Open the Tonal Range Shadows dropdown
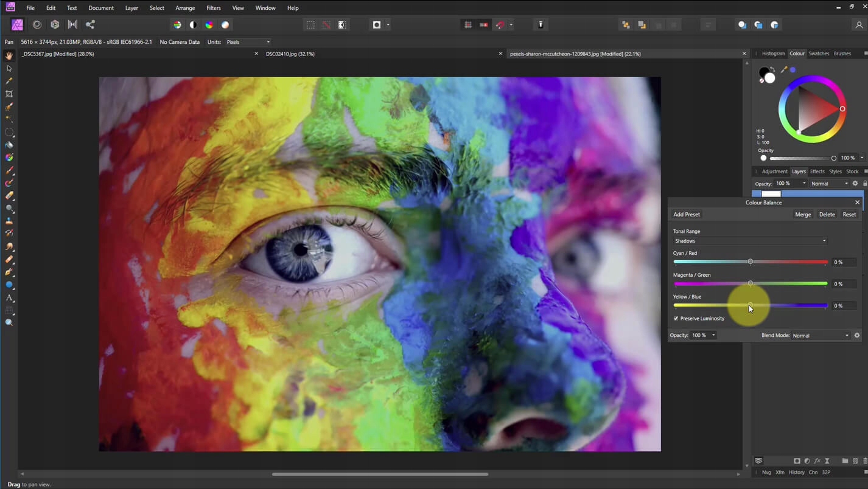The height and width of the screenshot is (489, 868). coord(750,241)
